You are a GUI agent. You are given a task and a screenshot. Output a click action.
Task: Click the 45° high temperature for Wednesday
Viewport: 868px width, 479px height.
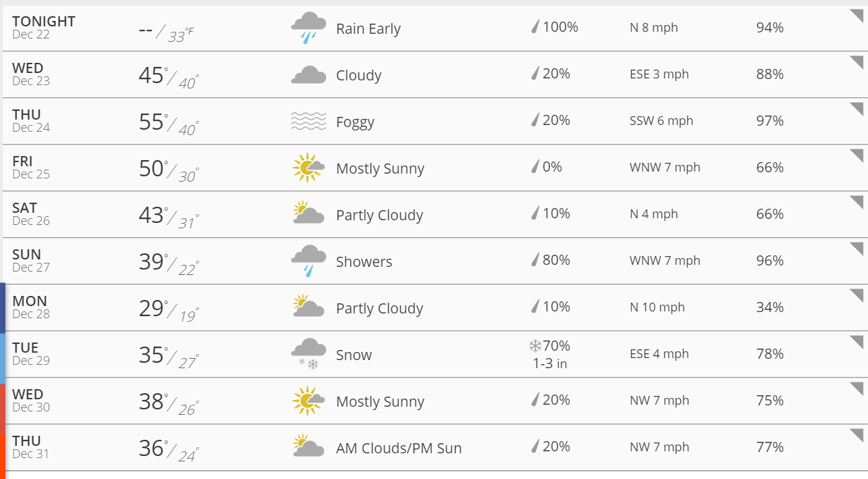click(x=152, y=75)
